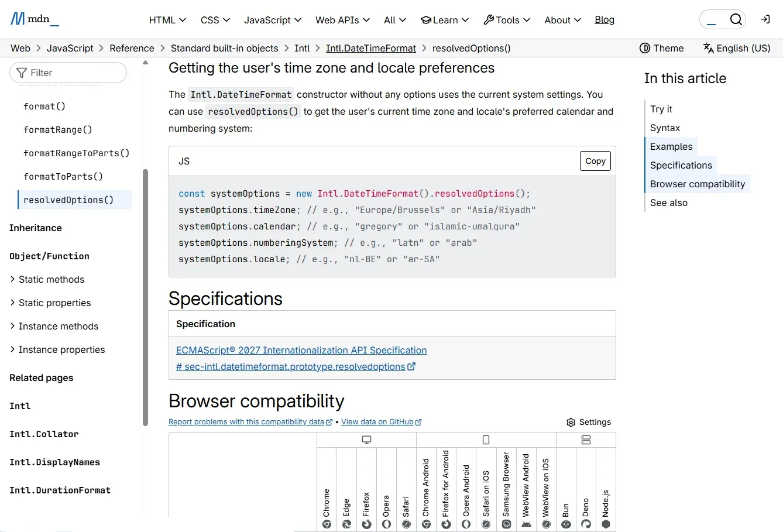Open the About navigation menu
This screenshot has height=532, width=783.
[562, 20]
